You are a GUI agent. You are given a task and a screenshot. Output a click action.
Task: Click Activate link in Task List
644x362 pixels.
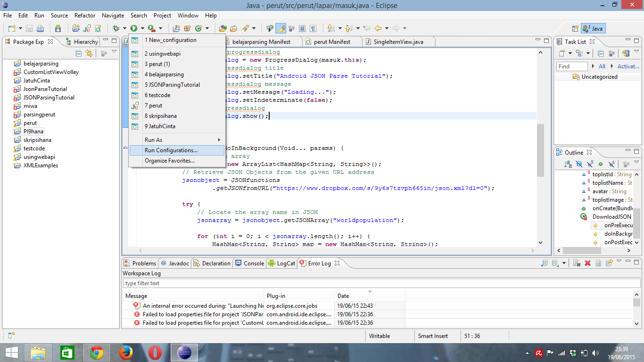628,66
